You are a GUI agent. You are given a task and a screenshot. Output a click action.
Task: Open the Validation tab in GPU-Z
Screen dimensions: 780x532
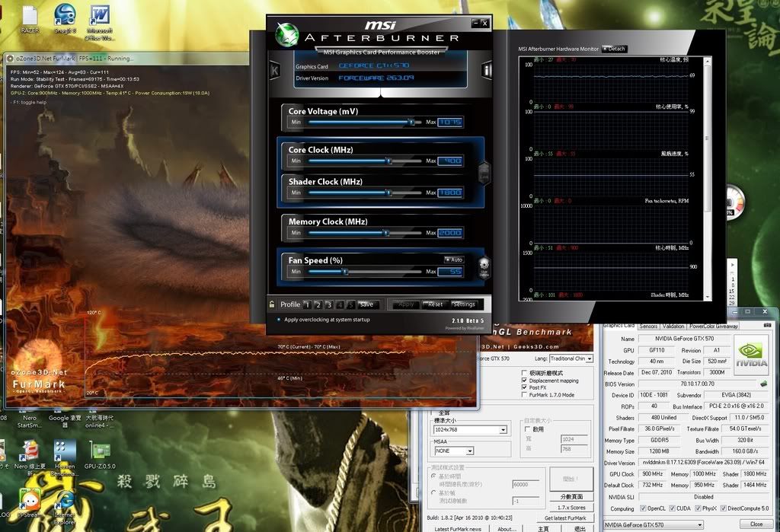(x=673, y=327)
